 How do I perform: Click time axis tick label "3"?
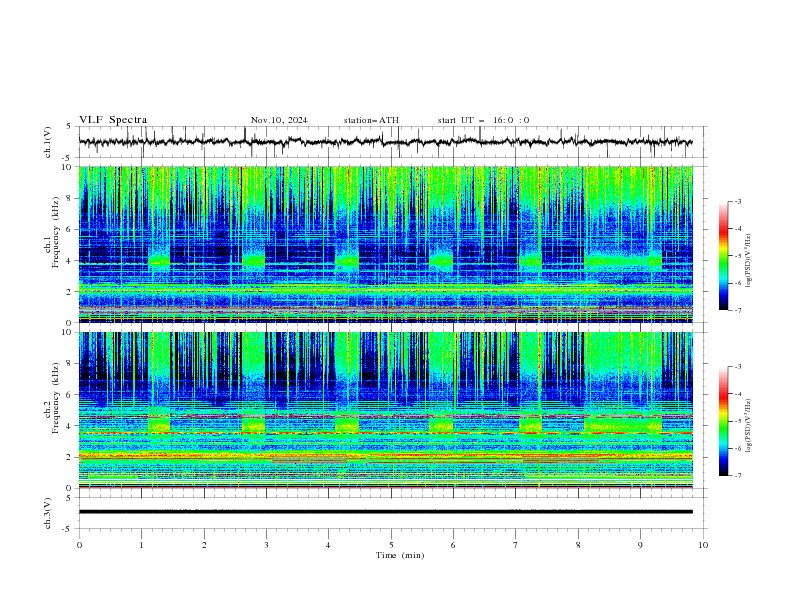tap(266, 545)
